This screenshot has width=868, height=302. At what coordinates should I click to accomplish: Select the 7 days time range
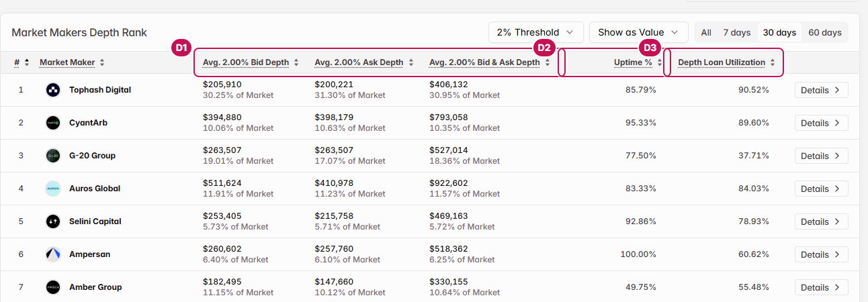pyautogui.click(x=736, y=32)
